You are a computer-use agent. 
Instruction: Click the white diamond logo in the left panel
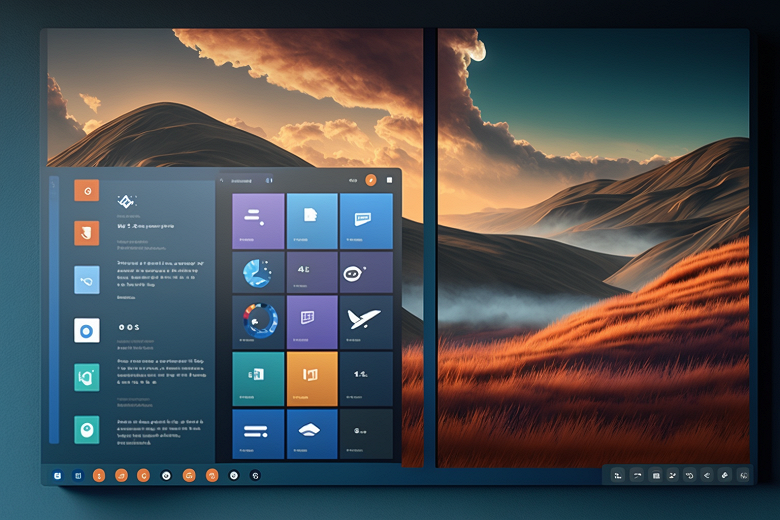tap(126, 202)
